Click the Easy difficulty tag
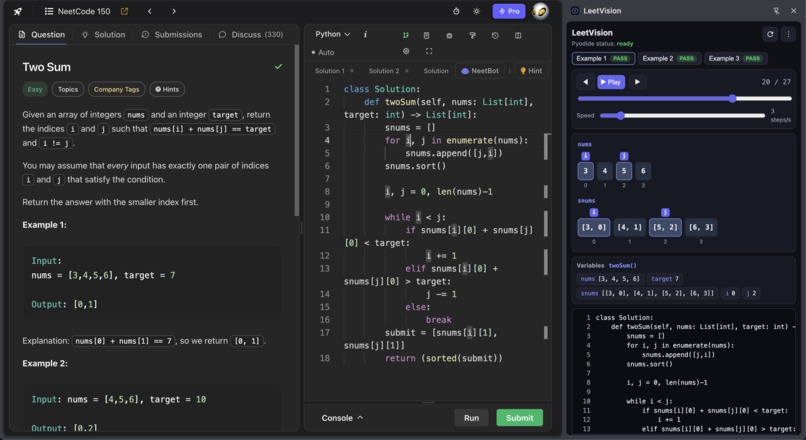This screenshot has width=806, height=440. 35,89
